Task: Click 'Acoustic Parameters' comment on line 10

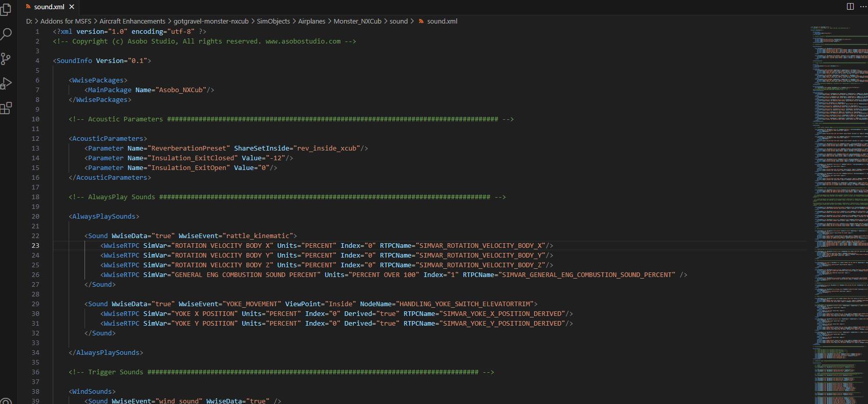Action: point(125,119)
